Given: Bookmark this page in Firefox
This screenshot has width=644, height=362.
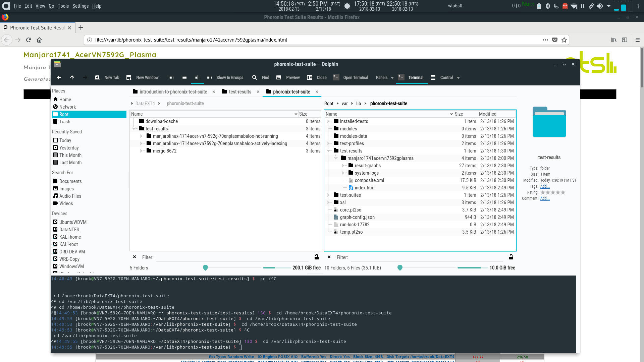Looking at the screenshot, I should click(x=564, y=40).
